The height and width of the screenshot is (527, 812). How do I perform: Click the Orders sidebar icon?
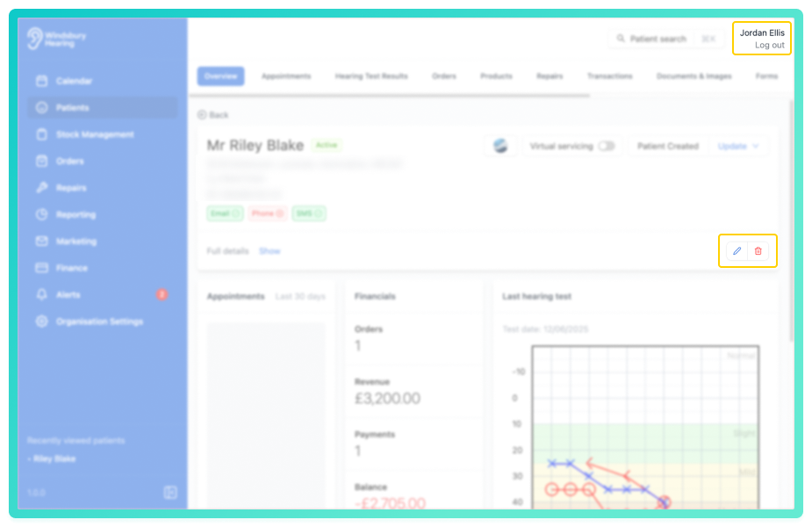pos(42,161)
